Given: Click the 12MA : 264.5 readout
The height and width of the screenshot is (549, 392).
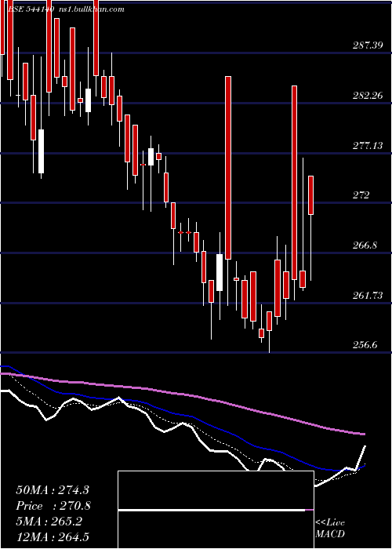Looking at the screenshot, I should (53, 536).
